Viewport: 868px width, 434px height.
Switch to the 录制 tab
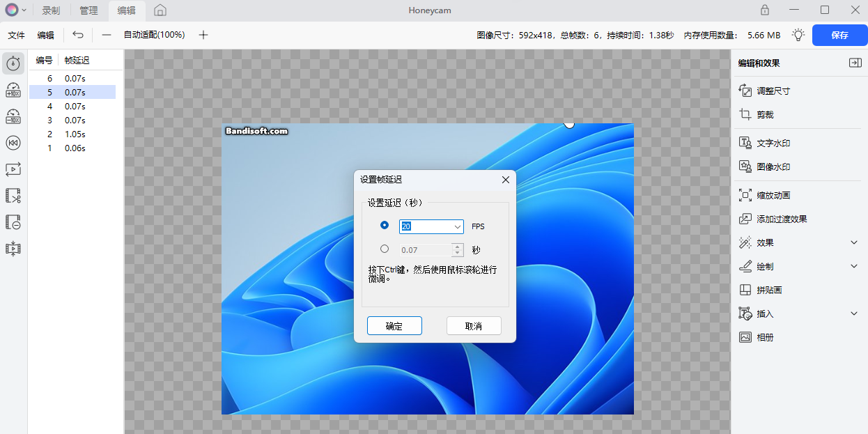pos(51,10)
